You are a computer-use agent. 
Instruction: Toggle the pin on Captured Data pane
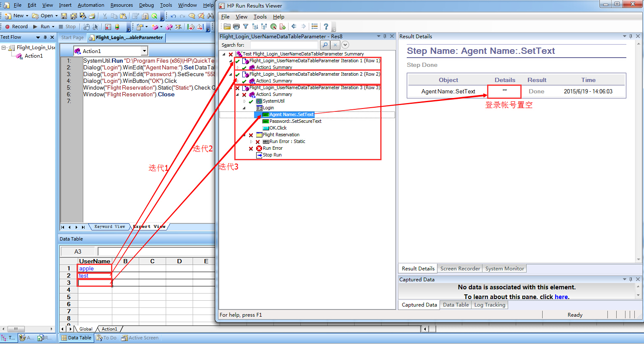tap(631, 279)
